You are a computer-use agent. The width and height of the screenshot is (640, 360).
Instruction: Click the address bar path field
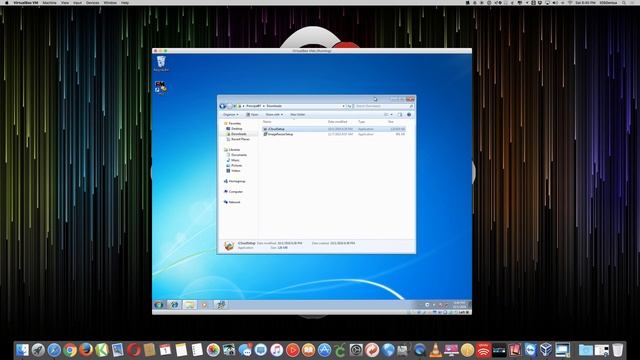(291, 106)
